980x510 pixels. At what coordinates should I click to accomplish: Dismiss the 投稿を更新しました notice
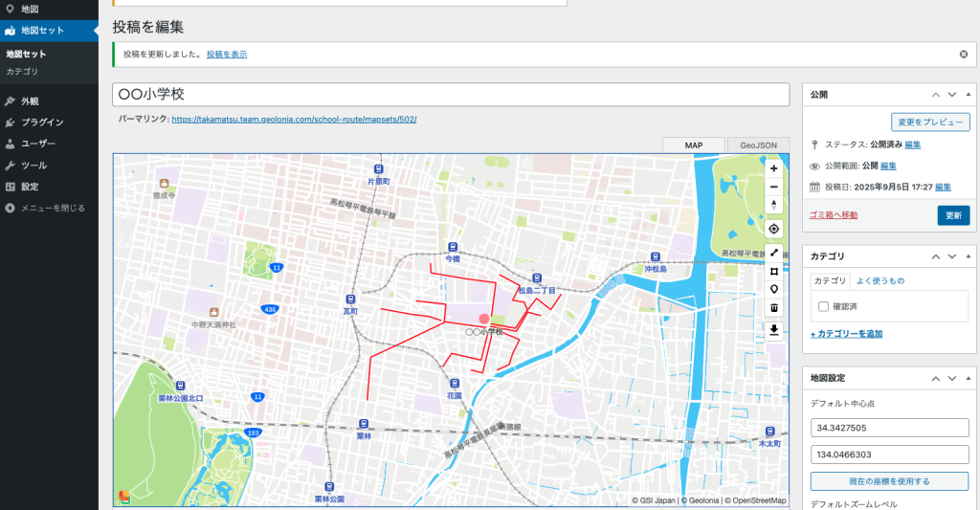click(963, 55)
